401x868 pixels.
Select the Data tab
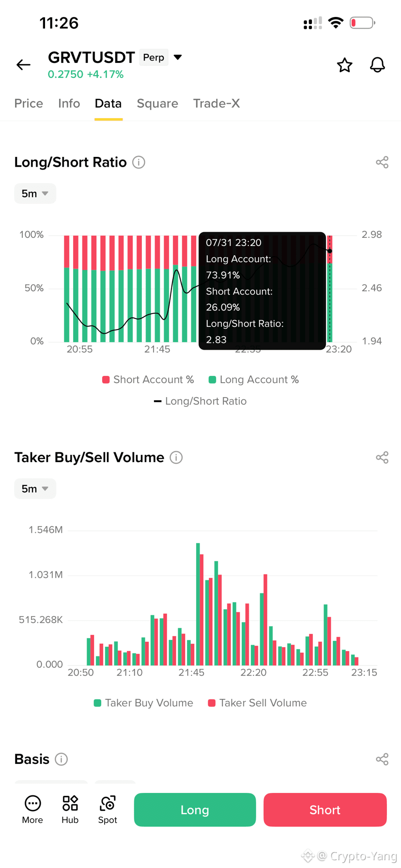108,103
